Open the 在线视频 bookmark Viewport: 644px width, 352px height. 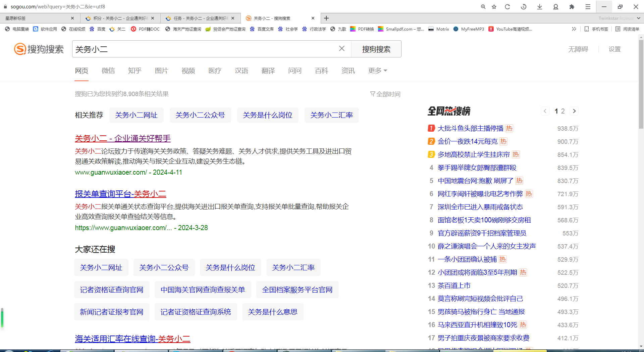coord(73,29)
